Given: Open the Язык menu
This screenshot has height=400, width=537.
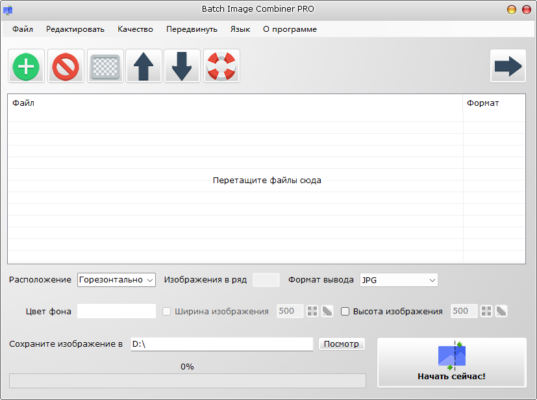Looking at the screenshot, I should (x=240, y=29).
